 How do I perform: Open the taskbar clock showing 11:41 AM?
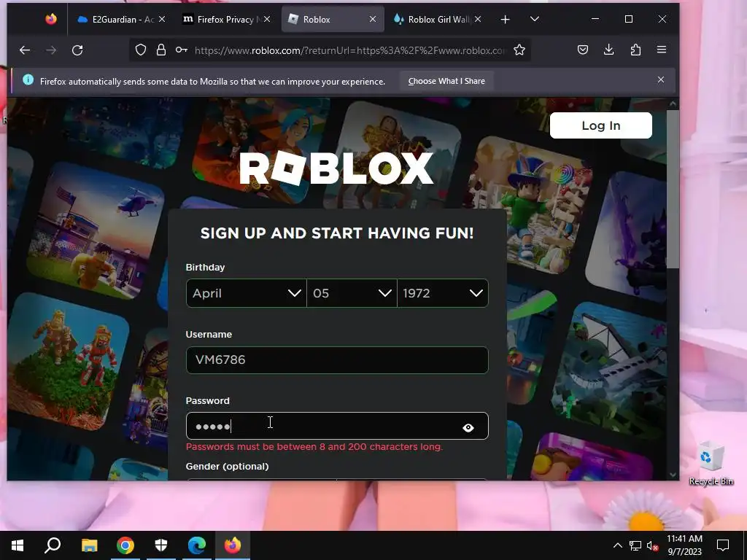[684, 545]
